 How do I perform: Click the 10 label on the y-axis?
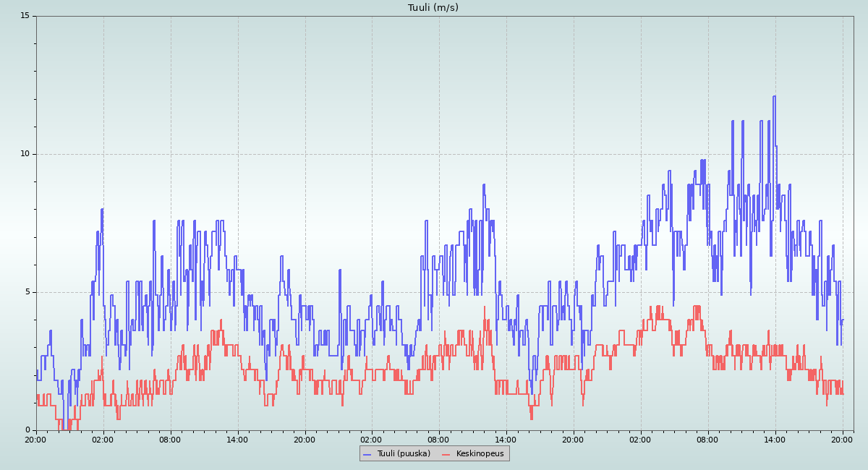tap(25, 154)
